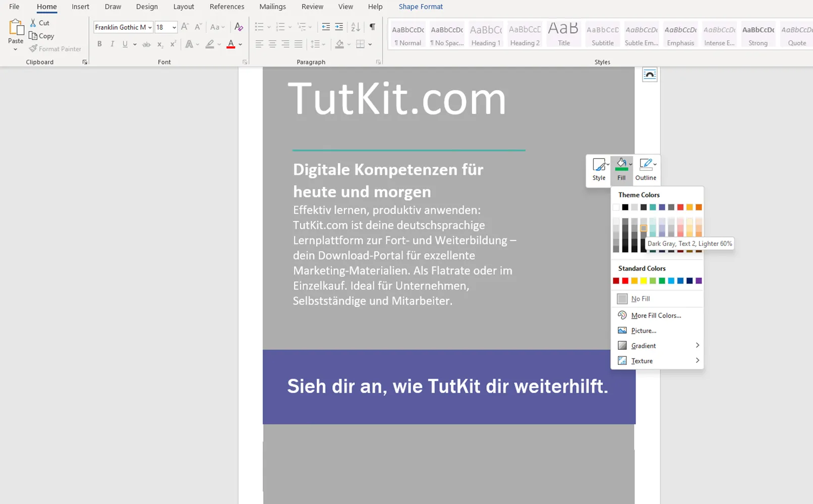This screenshot has height=504, width=813.
Task: Activate the Format Painter tool
Action: 55,49
